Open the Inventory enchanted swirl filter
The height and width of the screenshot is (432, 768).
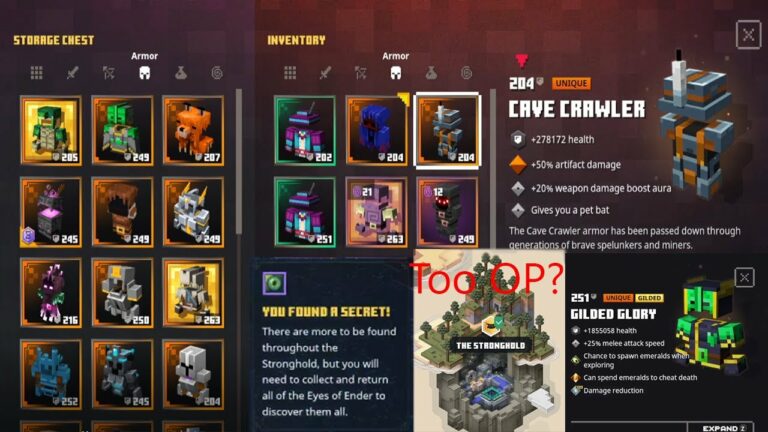pos(467,73)
